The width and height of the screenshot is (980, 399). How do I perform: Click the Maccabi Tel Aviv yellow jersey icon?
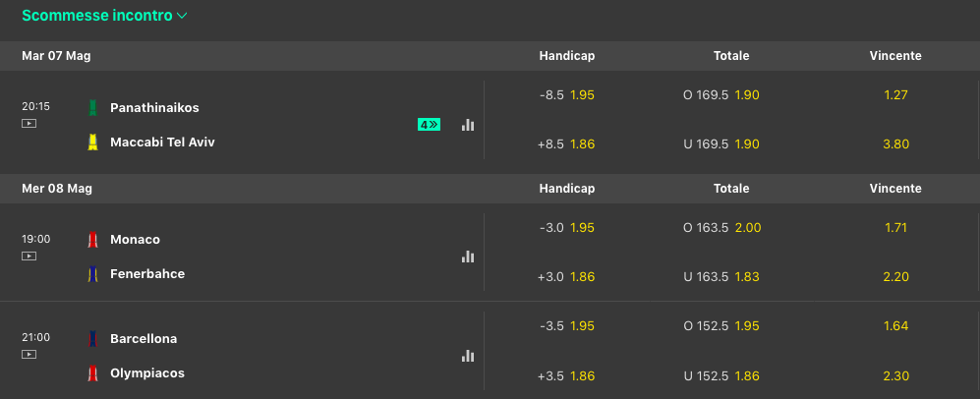pos(93,142)
